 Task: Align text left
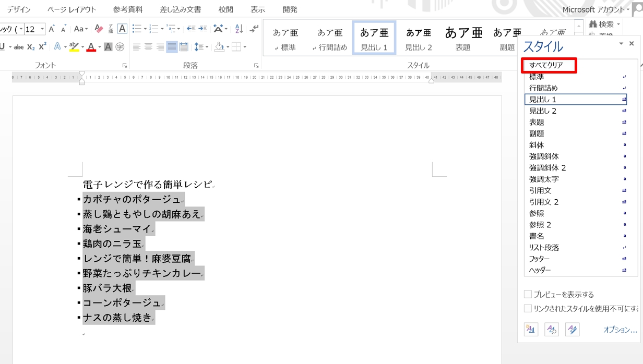tap(137, 47)
